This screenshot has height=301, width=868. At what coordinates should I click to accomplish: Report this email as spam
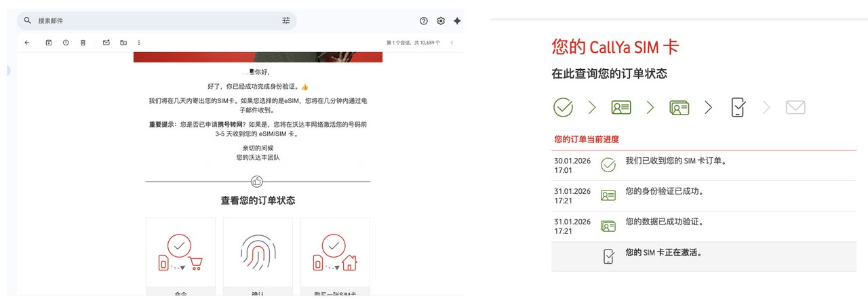(66, 43)
